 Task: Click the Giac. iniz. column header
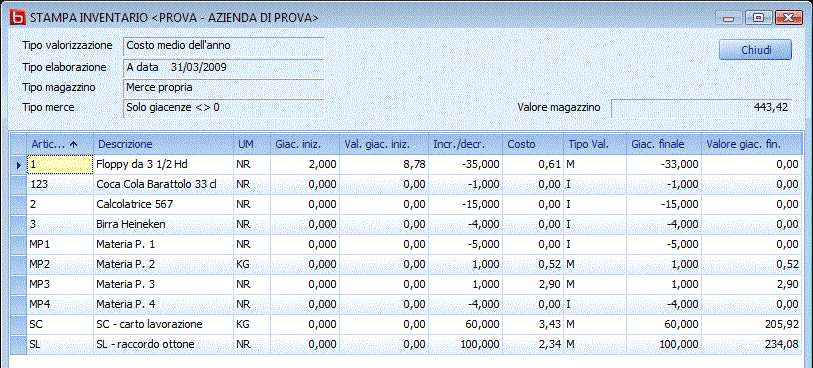pyautogui.click(x=304, y=144)
